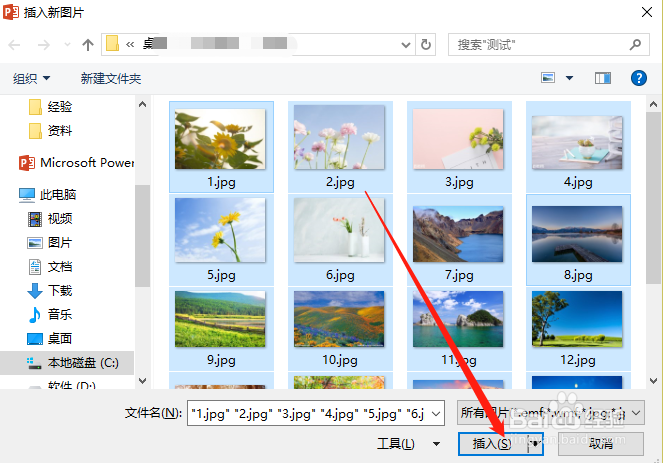Open the 视频 library
663x463 pixels.
coord(50,219)
